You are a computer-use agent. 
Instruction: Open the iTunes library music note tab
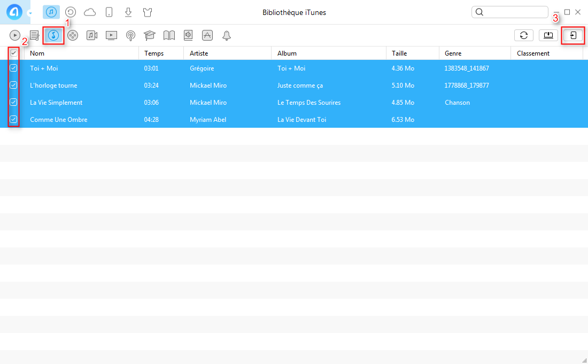[51, 12]
